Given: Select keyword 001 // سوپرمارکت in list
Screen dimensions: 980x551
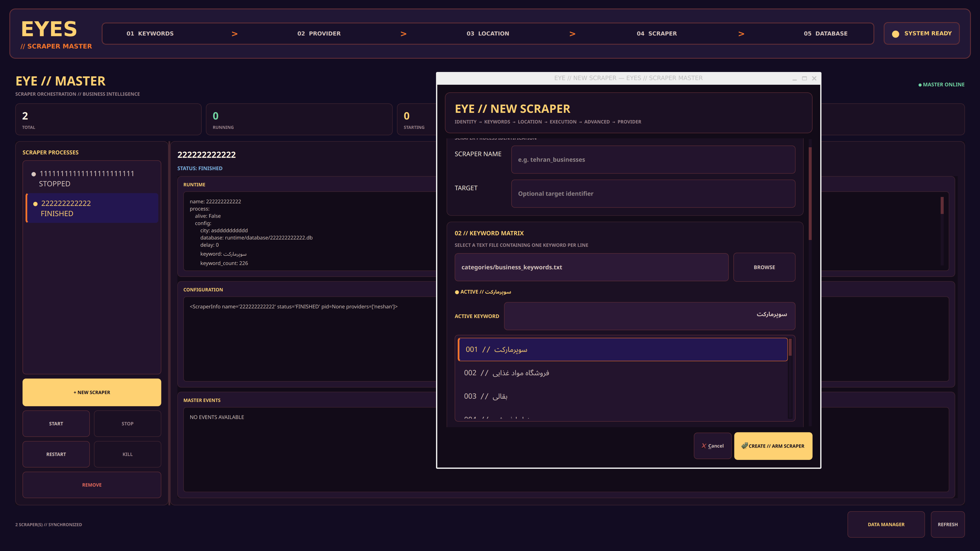Looking at the screenshot, I should tap(622, 349).
